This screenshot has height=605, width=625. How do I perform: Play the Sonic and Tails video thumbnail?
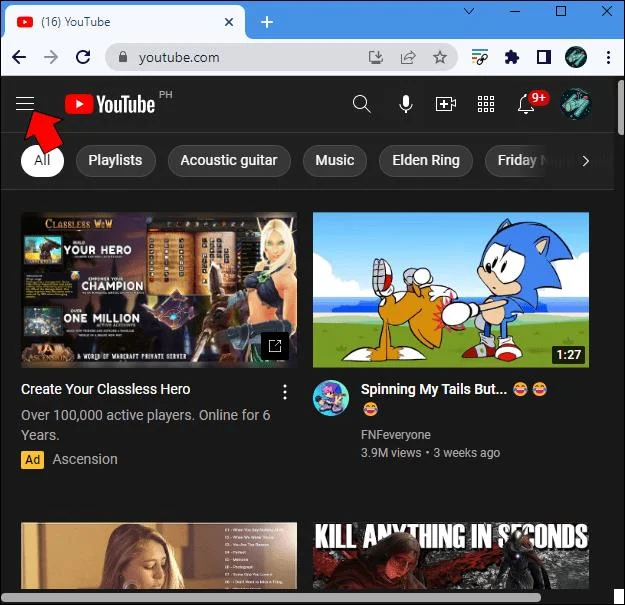tap(451, 290)
